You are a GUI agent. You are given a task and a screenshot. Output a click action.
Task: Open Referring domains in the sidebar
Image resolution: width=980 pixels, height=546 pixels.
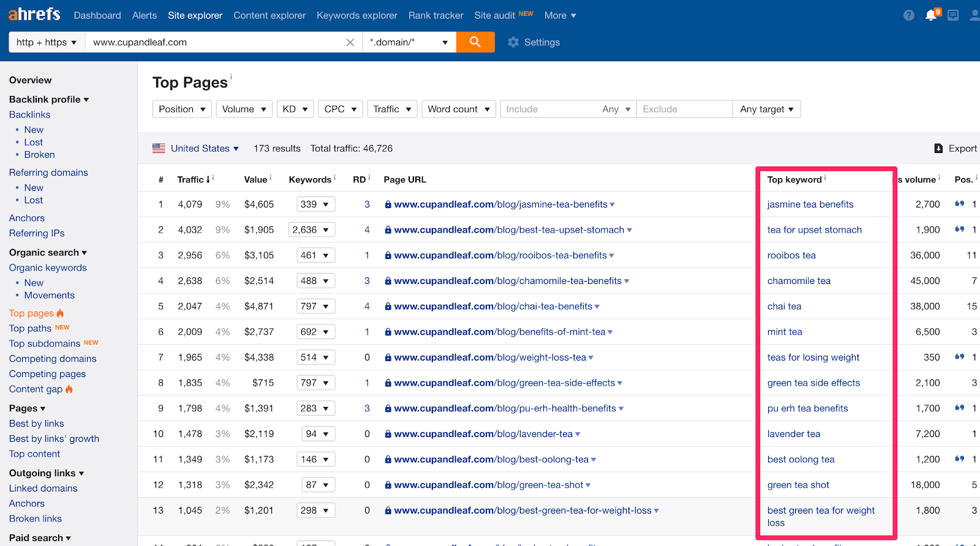click(x=48, y=173)
